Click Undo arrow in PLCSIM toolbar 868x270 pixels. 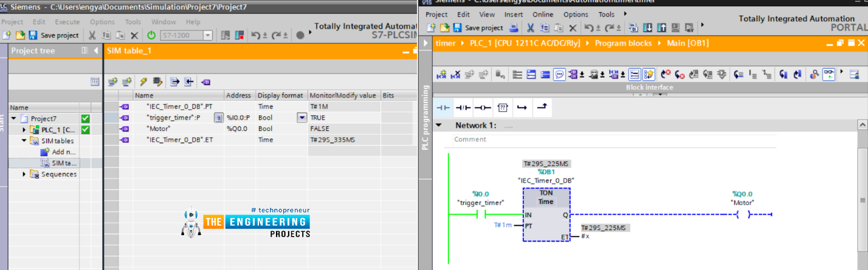[256, 35]
